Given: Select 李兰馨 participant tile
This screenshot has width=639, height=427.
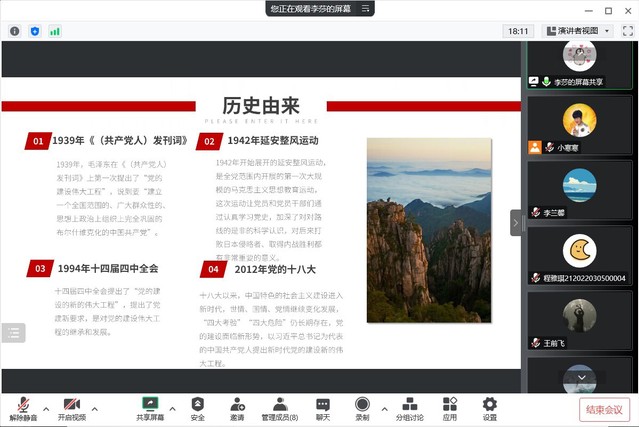Looking at the screenshot, I should coord(580,190).
